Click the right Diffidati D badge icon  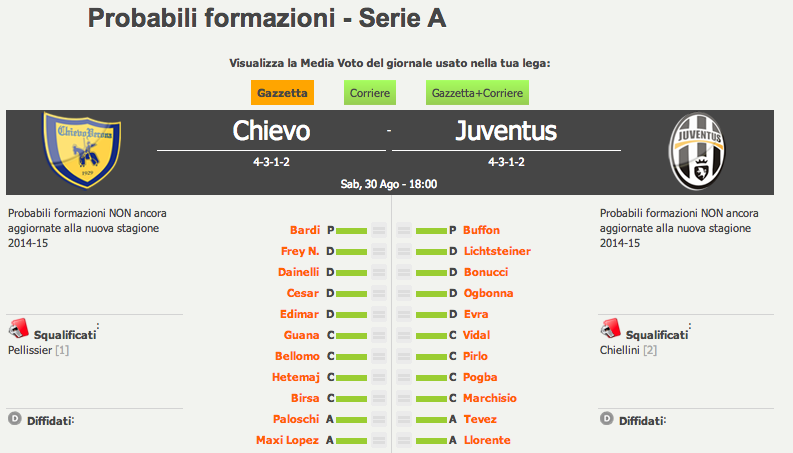(x=606, y=419)
